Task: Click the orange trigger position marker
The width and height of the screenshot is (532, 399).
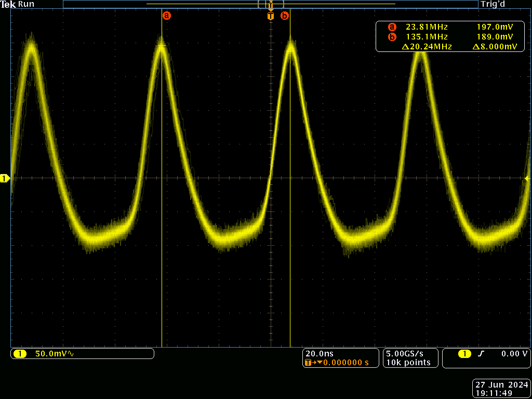Action: 270,16
